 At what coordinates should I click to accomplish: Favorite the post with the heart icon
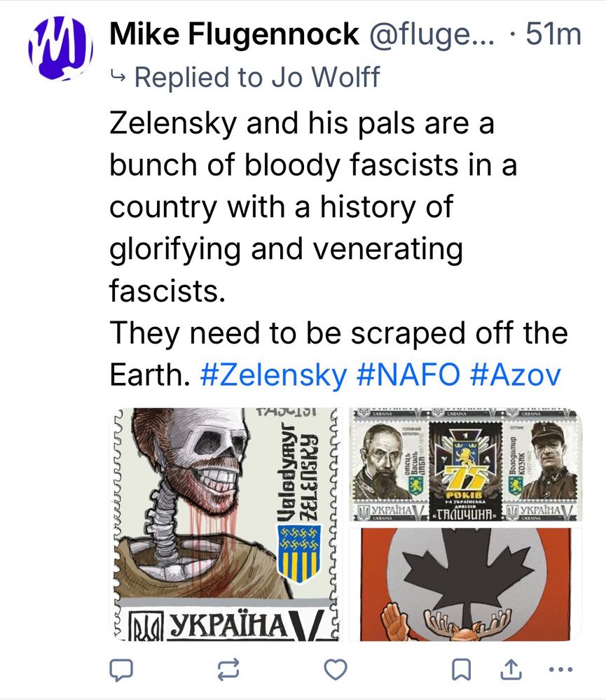335,669
